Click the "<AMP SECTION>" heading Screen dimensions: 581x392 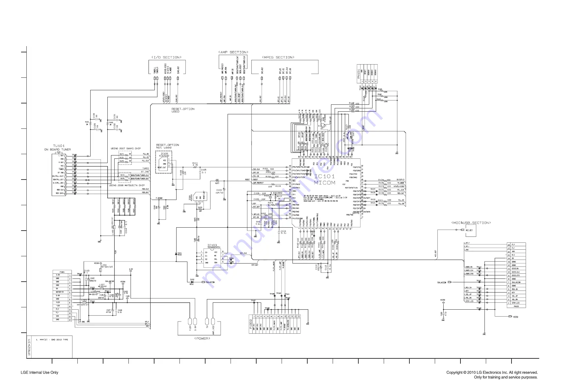coord(233,52)
